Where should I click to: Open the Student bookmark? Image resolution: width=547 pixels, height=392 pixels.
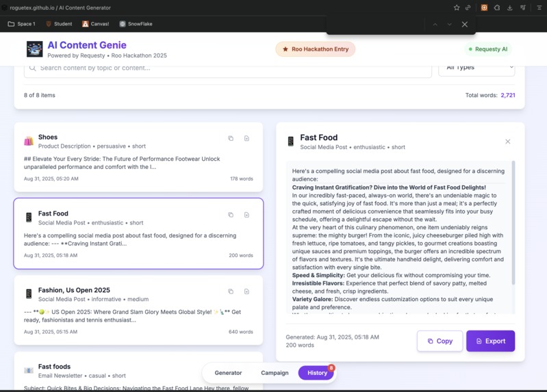(59, 24)
